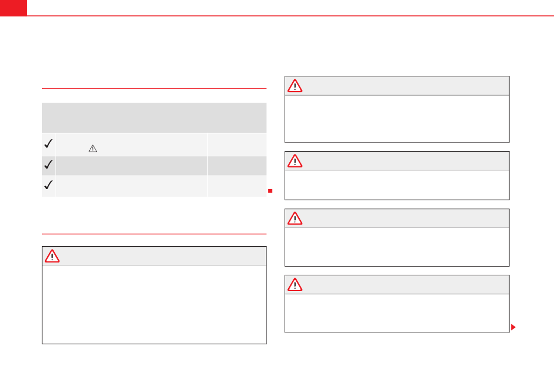Click the gray header bar of the top-right warning box
The image size is (554, 392).
point(402,86)
